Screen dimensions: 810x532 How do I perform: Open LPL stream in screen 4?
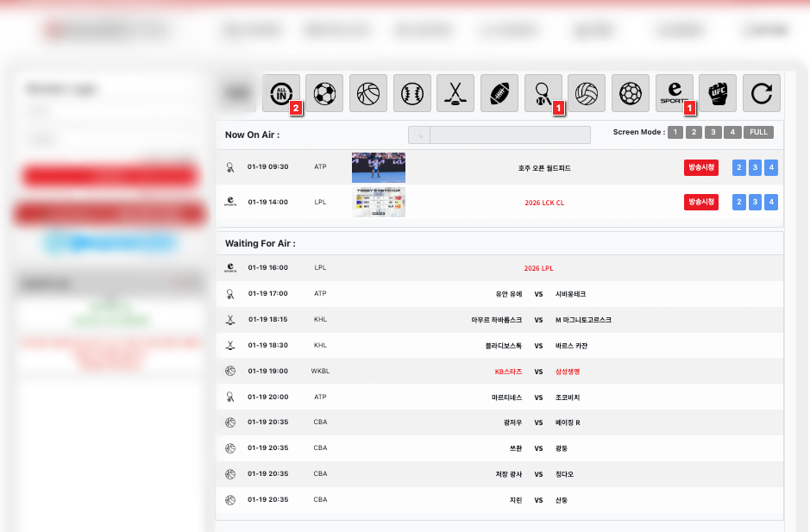pos(771,202)
